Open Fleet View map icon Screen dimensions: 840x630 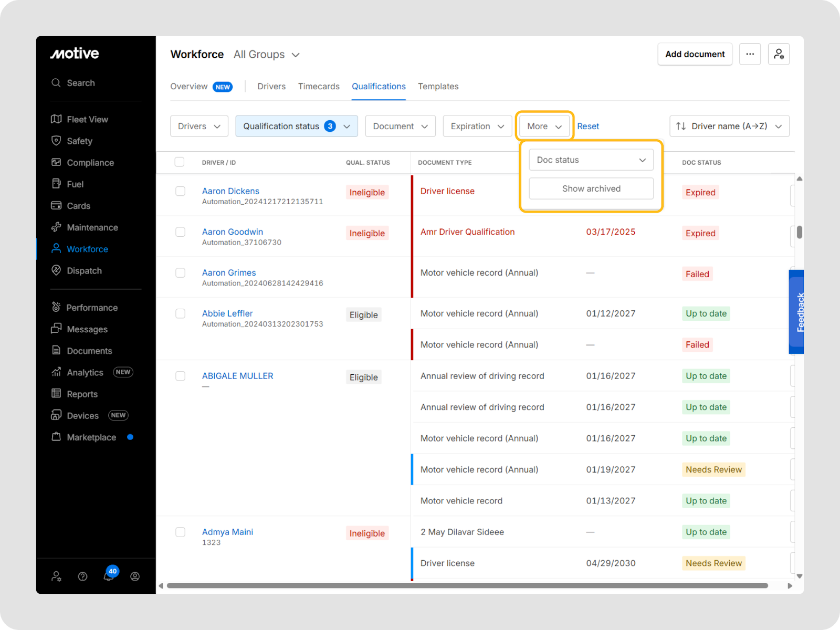[56, 119]
